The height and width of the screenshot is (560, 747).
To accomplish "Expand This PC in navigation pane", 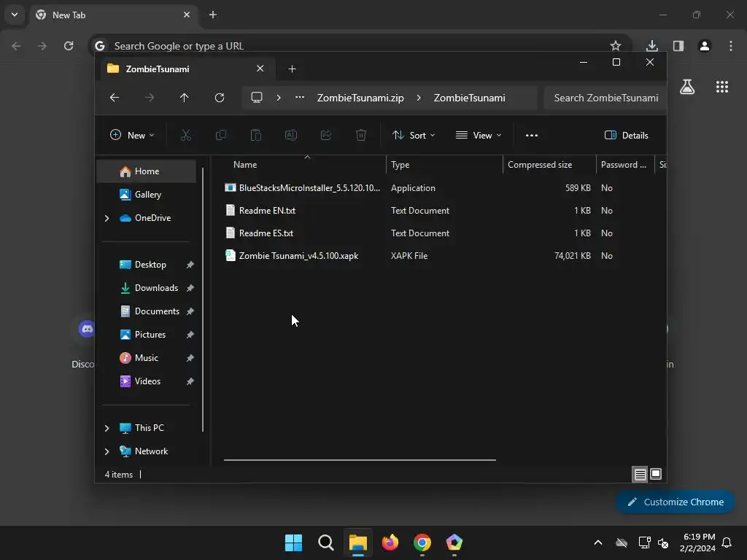I will click(107, 428).
